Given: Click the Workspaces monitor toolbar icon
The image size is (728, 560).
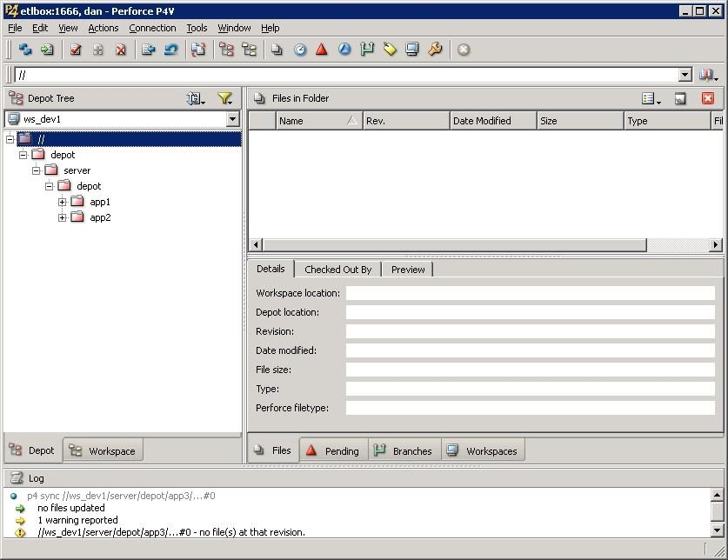Looking at the screenshot, I should pos(411,50).
